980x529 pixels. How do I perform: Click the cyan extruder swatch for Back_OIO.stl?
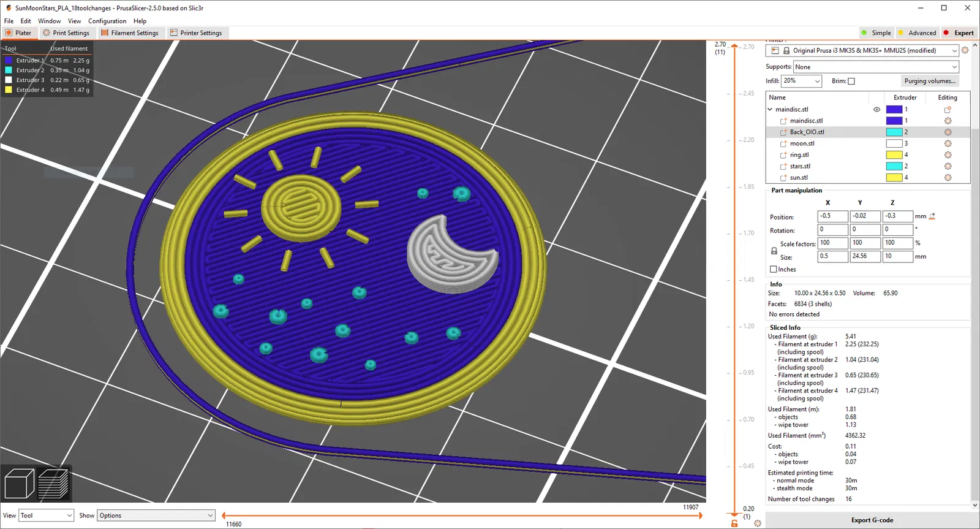[894, 132]
